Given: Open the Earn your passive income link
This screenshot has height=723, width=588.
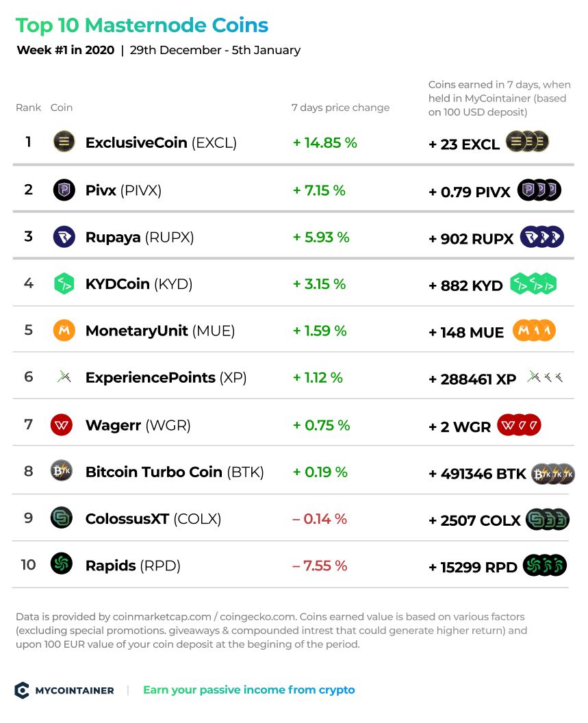Looking at the screenshot, I should tap(249, 690).
